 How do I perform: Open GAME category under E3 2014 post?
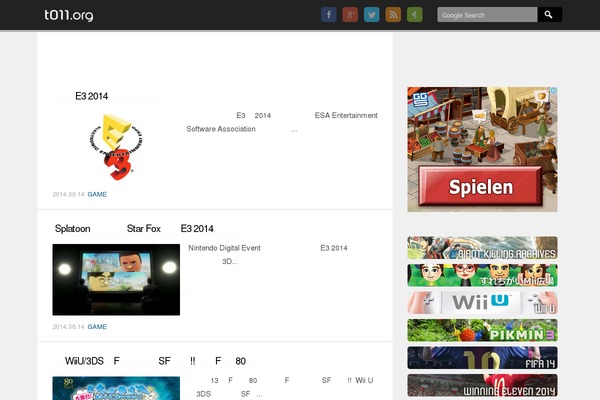tap(97, 194)
